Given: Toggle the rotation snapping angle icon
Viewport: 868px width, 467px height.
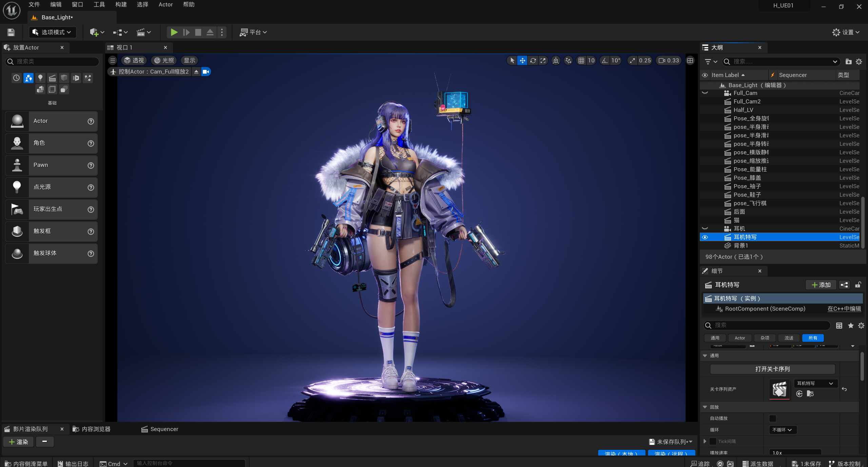Looking at the screenshot, I should (x=605, y=60).
